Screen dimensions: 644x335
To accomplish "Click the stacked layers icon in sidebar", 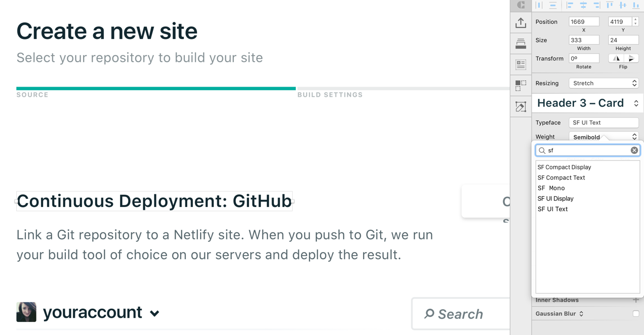I will click(520, 44).
